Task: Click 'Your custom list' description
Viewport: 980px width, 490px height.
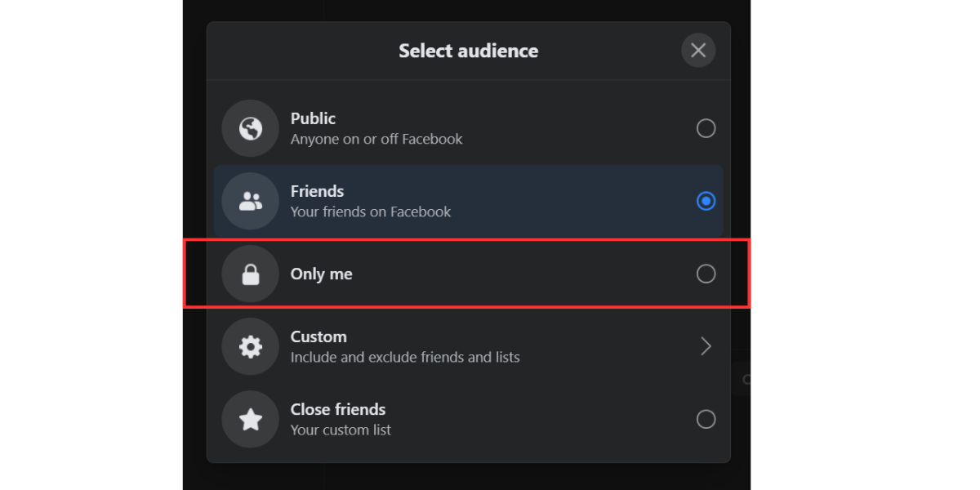Action: (x=341, y=430)
